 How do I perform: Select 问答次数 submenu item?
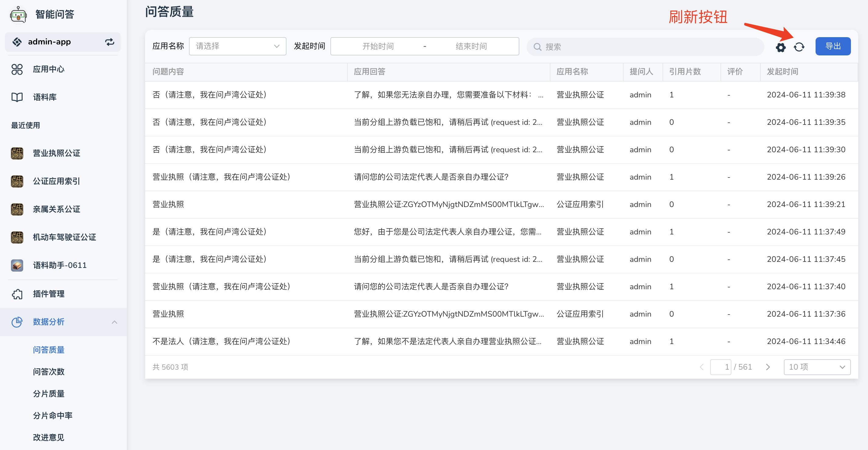48,371
